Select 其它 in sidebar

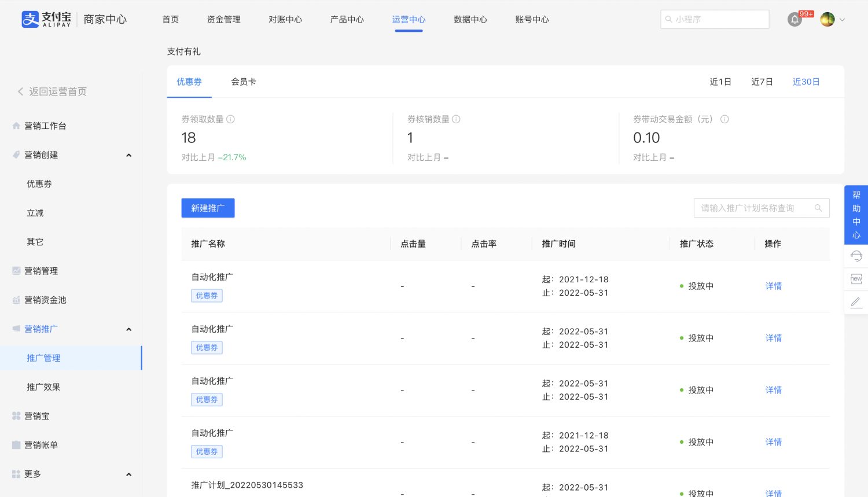(x=35, y=242)
